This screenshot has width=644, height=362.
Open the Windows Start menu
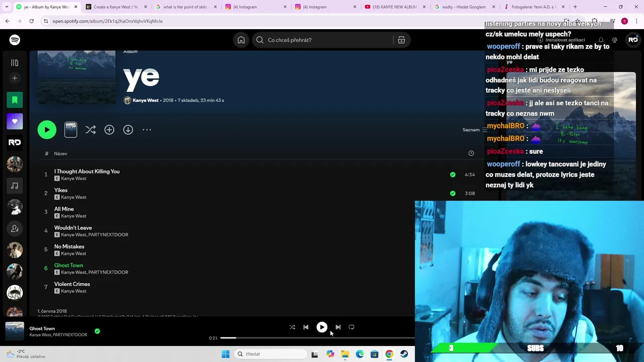(225, 354)
